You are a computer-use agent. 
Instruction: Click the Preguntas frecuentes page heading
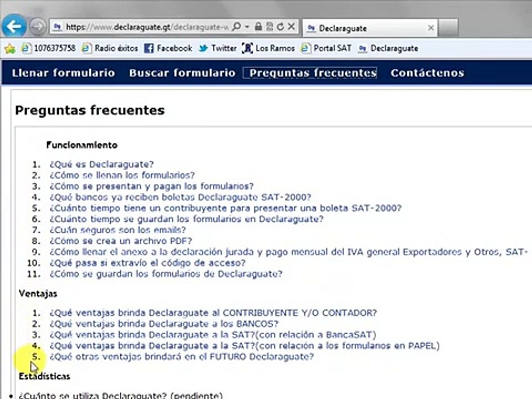90,110
